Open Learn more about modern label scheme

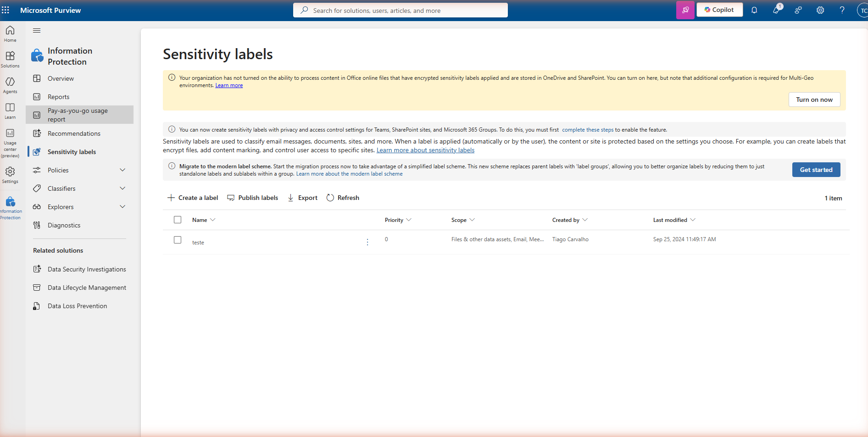click(349, 174)
